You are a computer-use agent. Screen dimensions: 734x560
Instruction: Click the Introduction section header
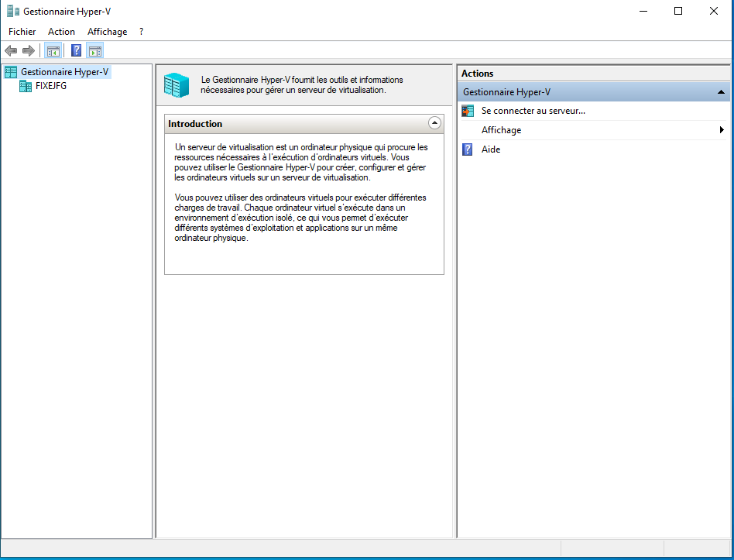[x=304, y=124]
